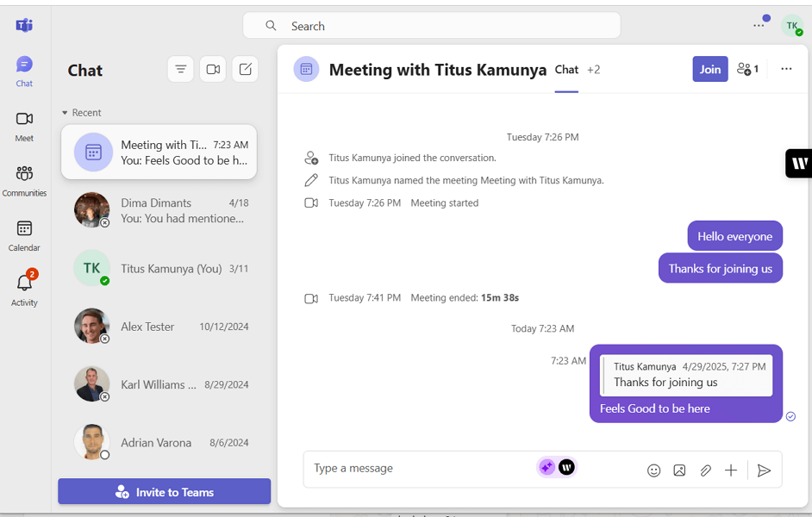Viewport: 812px width, 517px height.
Task: Expand the +2 additional tabs
Action: pyautogui.click(x=593, y=69)
